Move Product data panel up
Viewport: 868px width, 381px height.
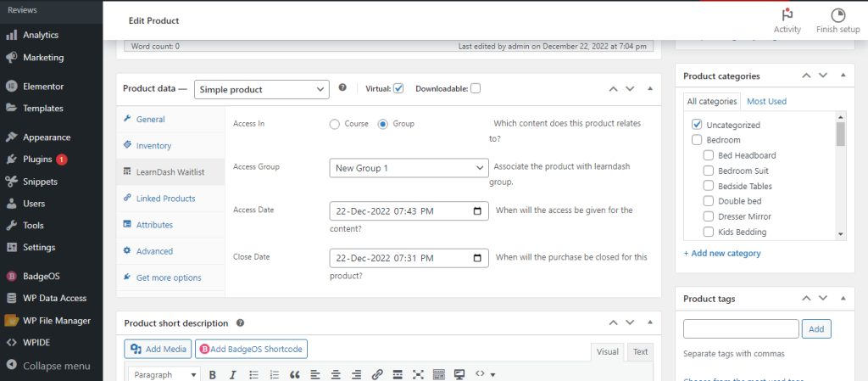pyautogui.click(x=613, y=88)
